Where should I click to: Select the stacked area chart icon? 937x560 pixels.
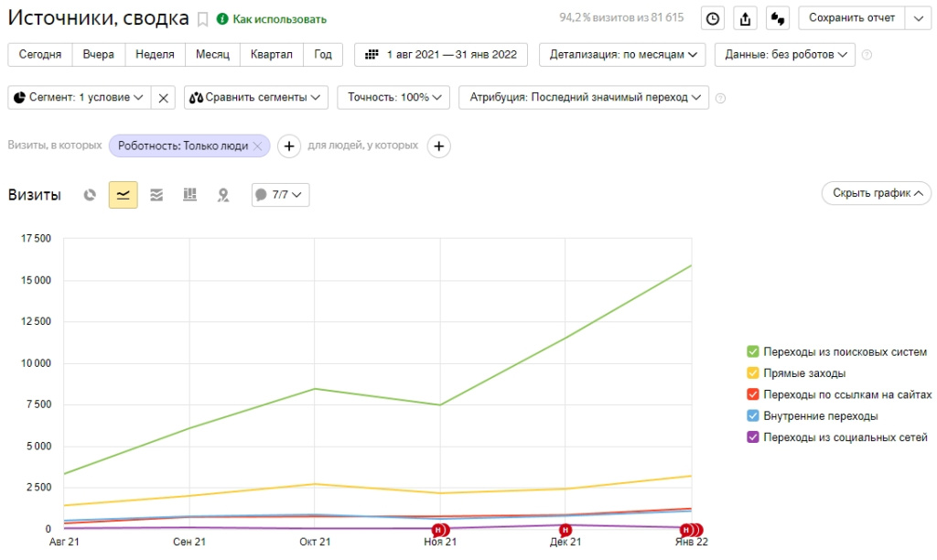[x=156, y=194]
